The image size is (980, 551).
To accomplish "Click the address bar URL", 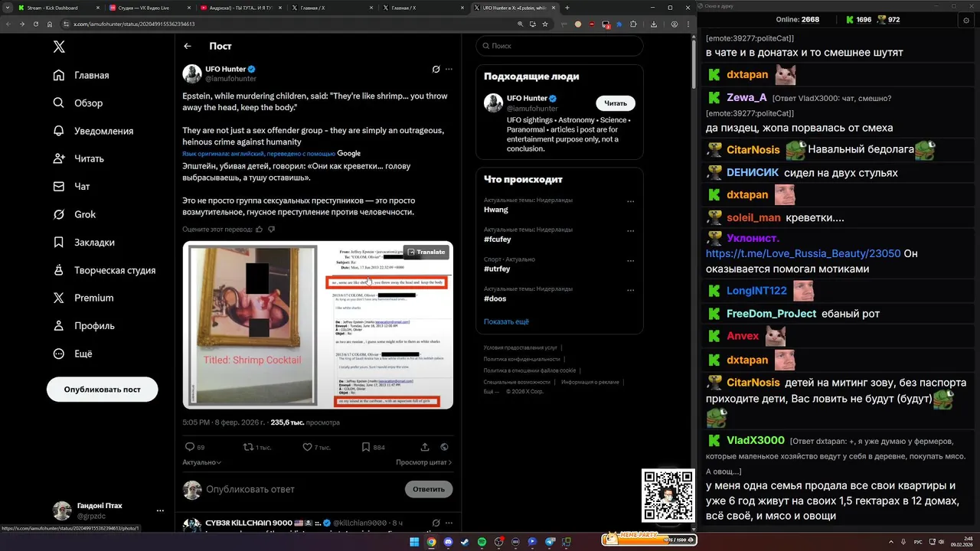I will [134, 24].
